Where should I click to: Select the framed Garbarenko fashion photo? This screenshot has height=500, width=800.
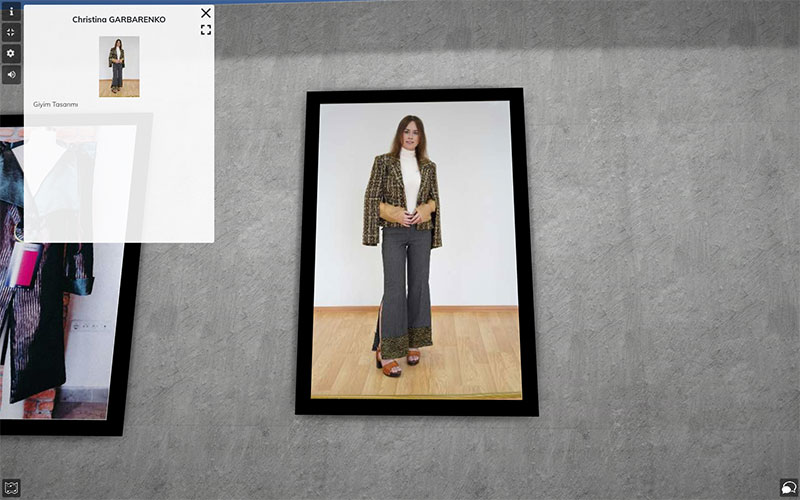coord(417,252)
